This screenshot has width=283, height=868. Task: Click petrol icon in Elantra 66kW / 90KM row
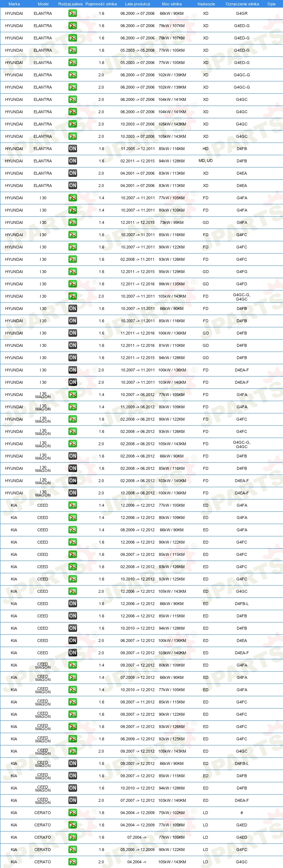click(x=72, y=13)
